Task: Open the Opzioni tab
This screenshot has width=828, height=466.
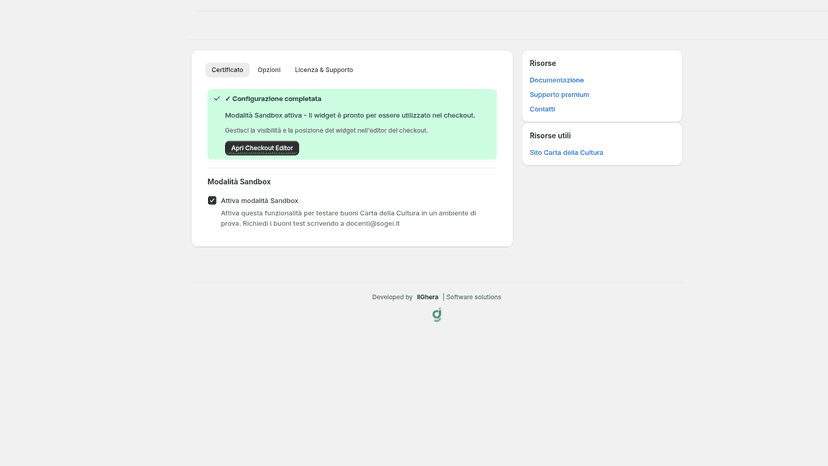Action: pos(269,70)
